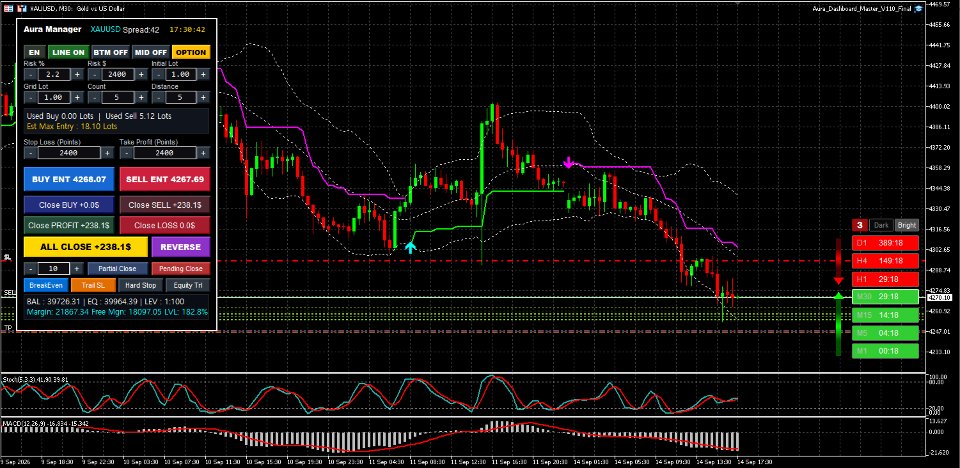Switch to Bright theme
Viewport: 960px width, 468px height.
[906, 225]
